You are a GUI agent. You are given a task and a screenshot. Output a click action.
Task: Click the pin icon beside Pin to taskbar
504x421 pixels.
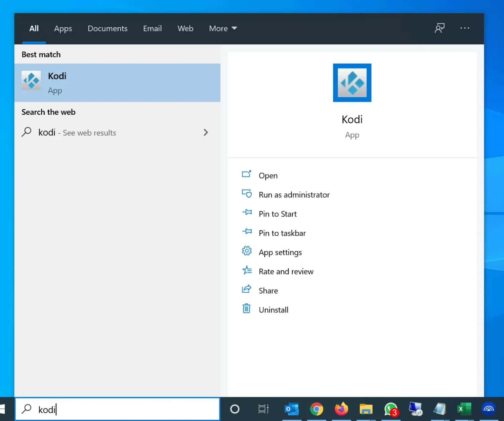pyautogui.click(x=247, y=232)
